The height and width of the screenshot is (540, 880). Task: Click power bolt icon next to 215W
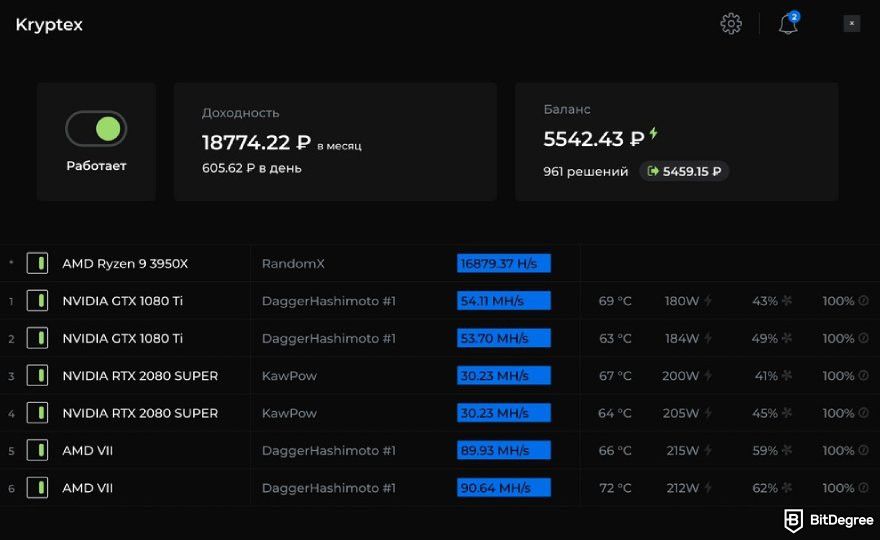(x=708, y=450)
